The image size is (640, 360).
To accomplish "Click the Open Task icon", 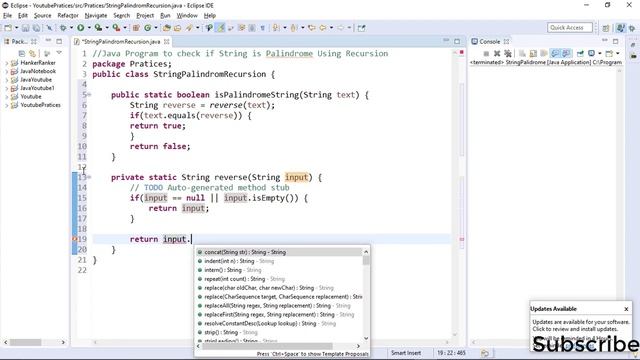I will (177, 28).
